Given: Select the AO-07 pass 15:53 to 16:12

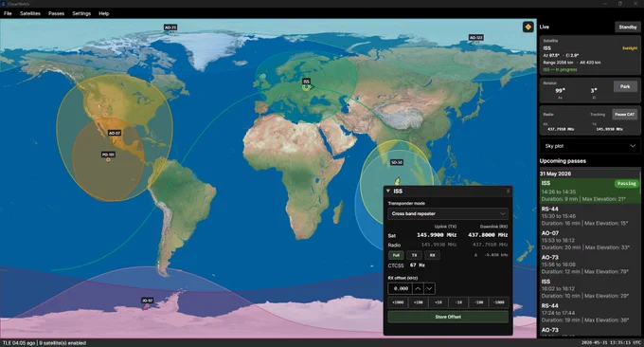Looking at the screenshot, I should [590, 240].
